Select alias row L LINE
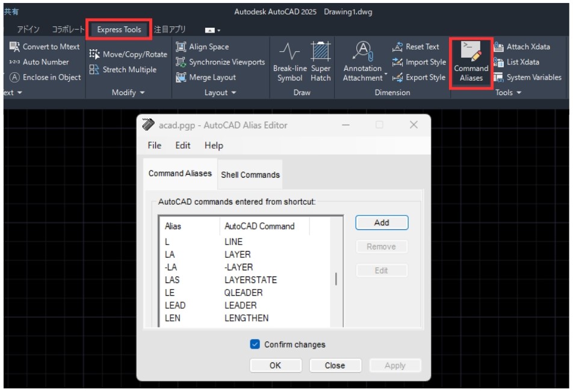Screen dimensions: 573x392 [x=245, y=241]
